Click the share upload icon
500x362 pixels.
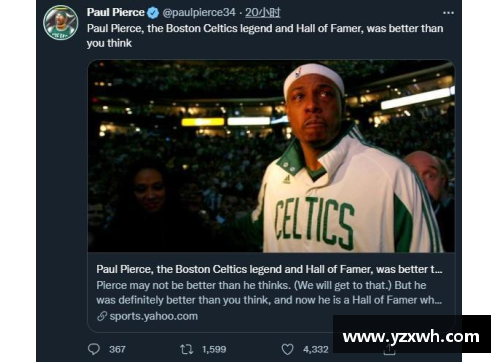click(389, 349)
